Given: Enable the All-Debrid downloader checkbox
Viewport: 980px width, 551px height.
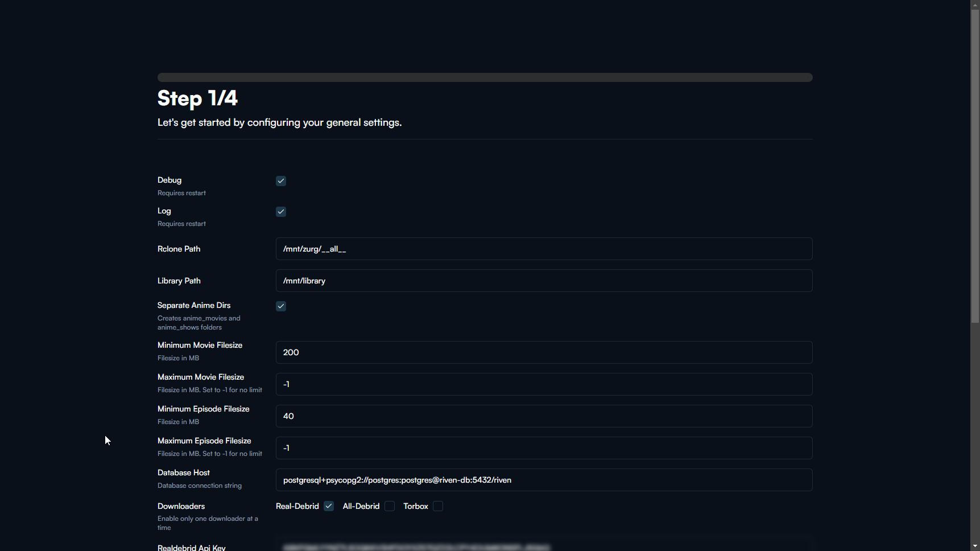Looking at the screenshot, I should [x=390, y=506].
